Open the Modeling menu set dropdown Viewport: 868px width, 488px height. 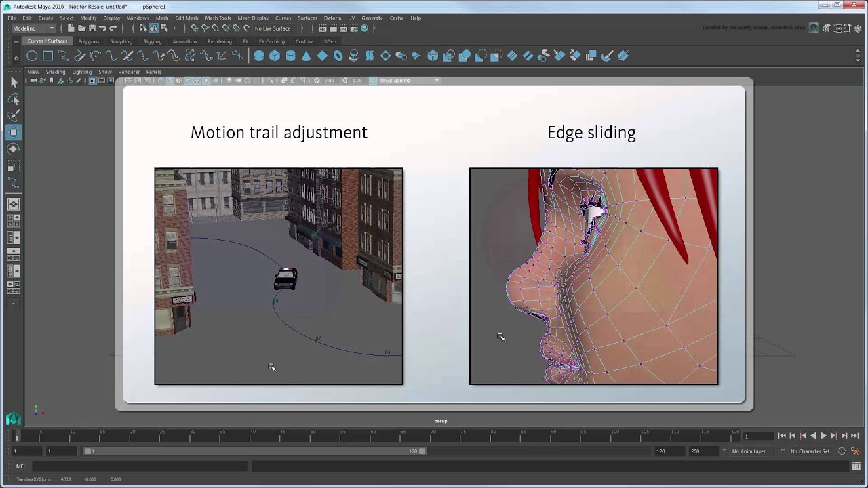click(x=33, y=28)
